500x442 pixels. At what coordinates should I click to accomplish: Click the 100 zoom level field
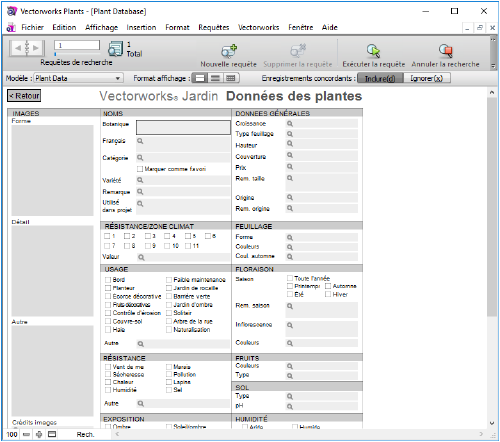(x=12, y=434)
